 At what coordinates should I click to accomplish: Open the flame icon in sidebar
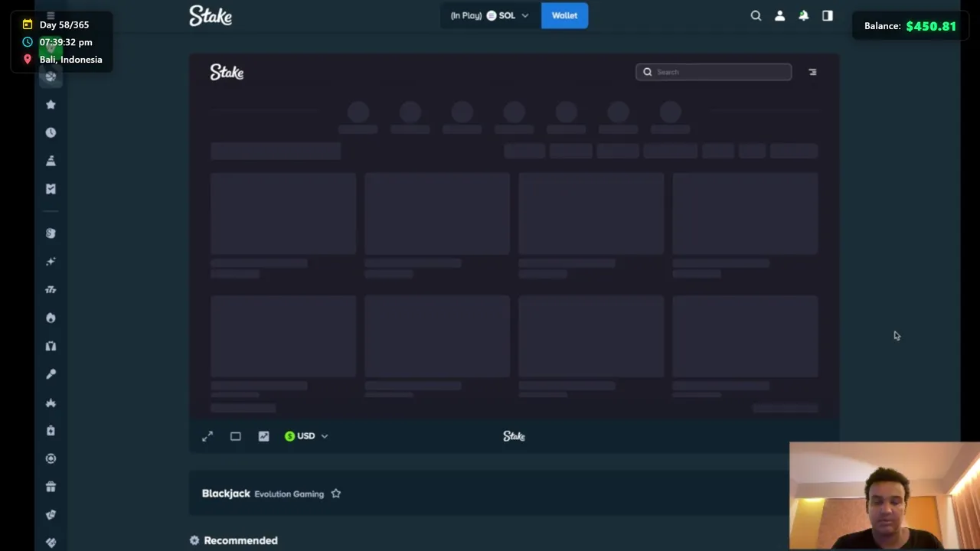[51, 318]
